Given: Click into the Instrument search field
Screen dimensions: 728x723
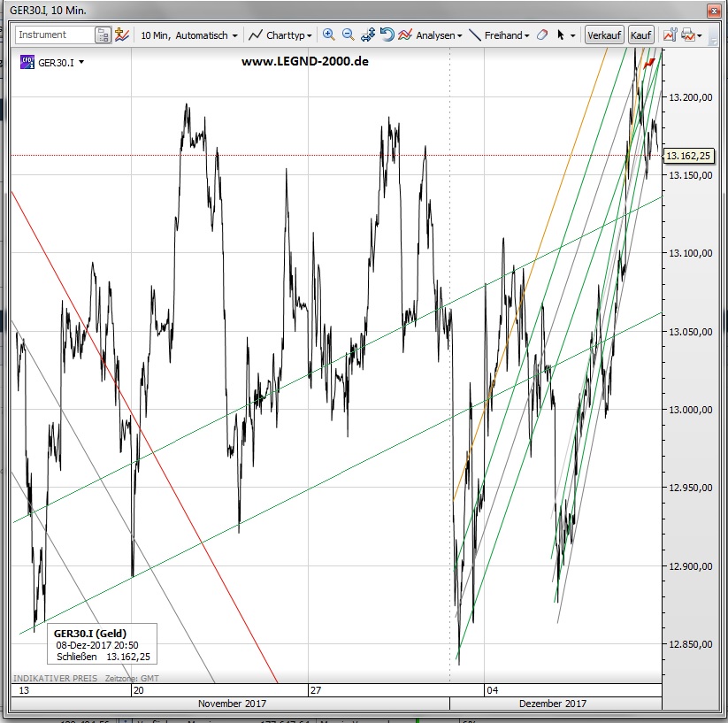Looking at the screenshot, I should 54,35.
